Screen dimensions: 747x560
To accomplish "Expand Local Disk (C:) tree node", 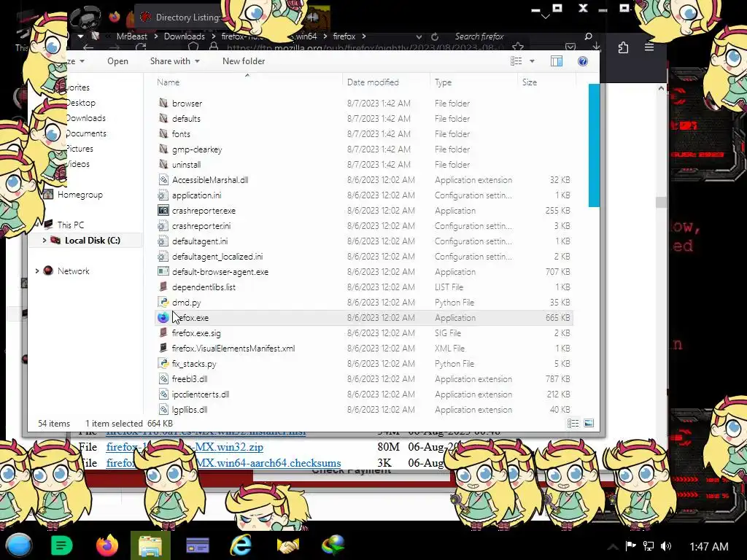I will coord(44,240).
